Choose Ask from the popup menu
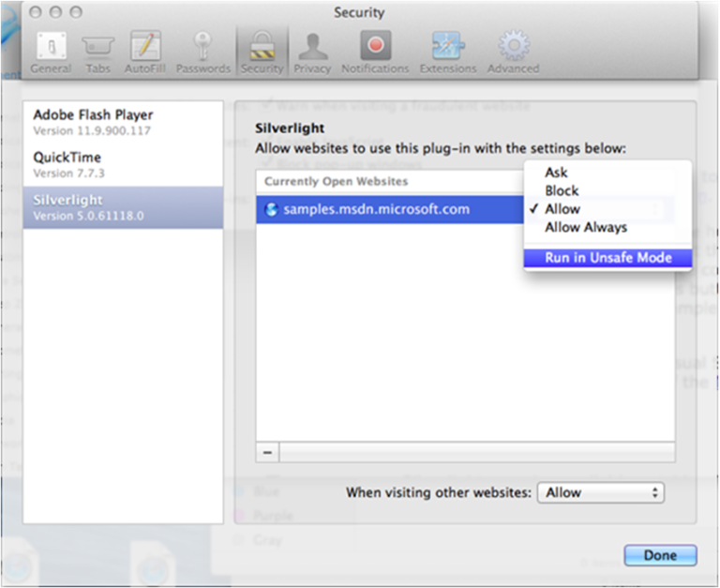The height and width of the screenshot is (588, 720). click(x=607, y=173)
